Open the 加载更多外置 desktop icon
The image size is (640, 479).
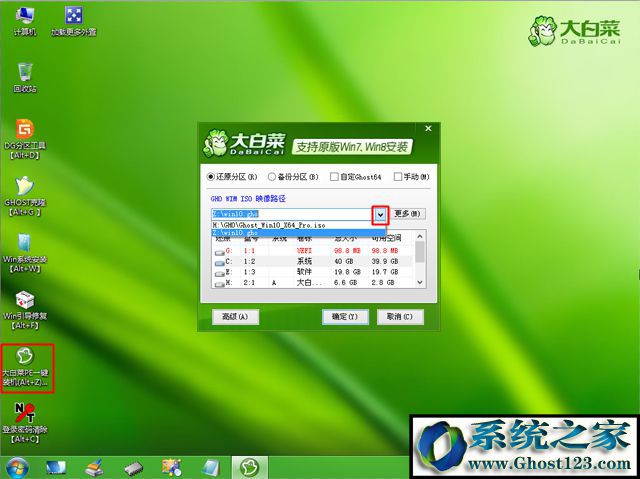coord(74,21)
